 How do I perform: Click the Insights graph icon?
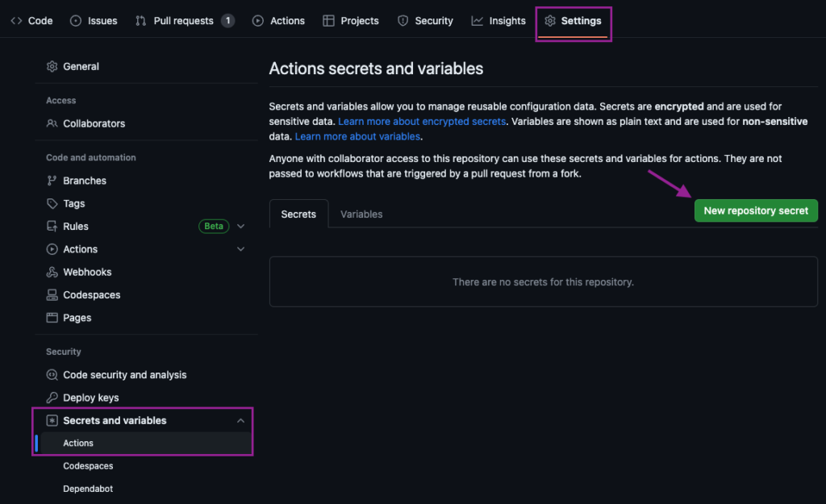478,20
